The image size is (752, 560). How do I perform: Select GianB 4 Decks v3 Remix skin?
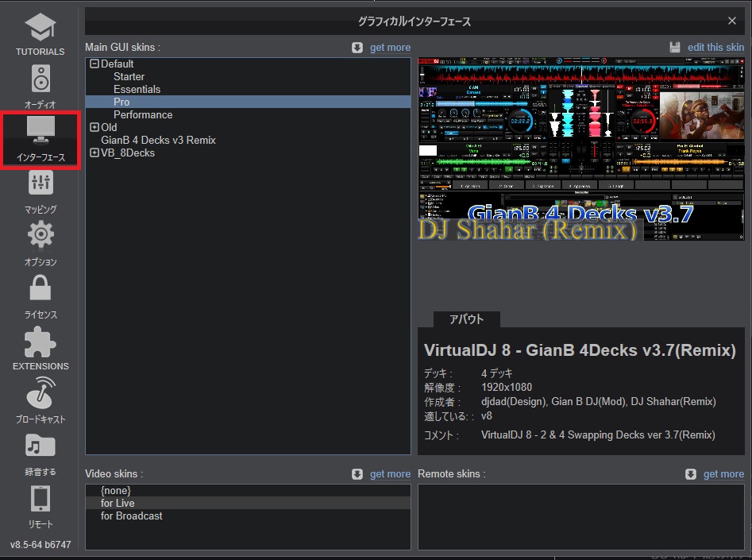coord(158,140)
